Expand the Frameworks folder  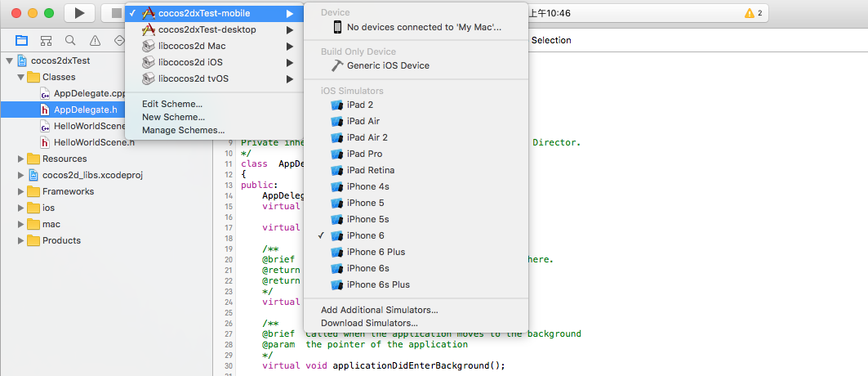[x=20, y=191]
